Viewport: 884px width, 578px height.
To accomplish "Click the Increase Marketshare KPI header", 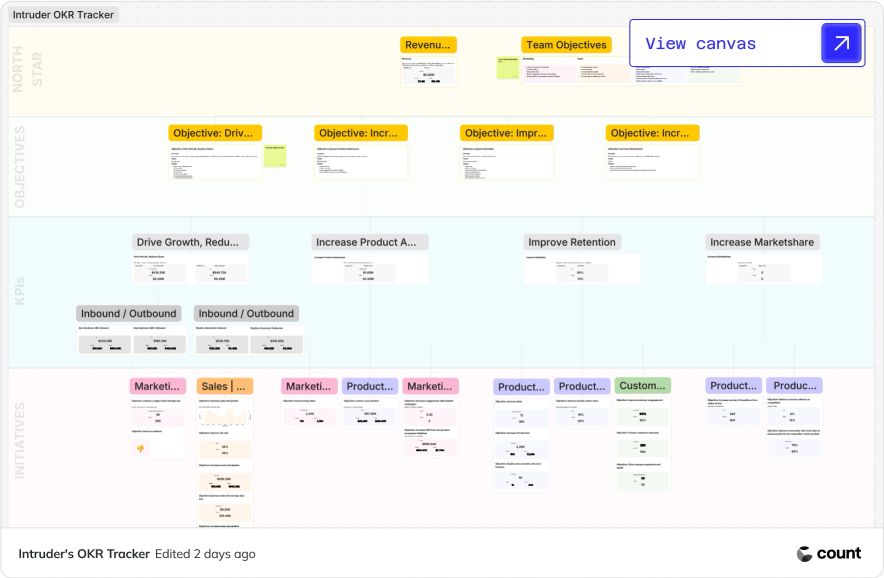I will click(x=762, y=242).
